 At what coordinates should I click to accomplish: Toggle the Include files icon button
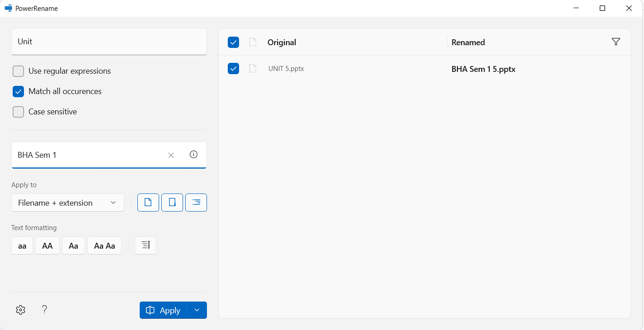click(148, 203)
